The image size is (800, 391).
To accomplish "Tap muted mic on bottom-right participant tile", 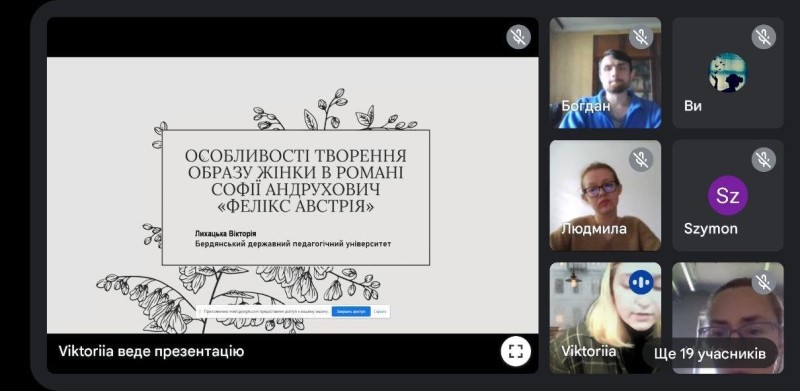I will click(x=763, y=282).
